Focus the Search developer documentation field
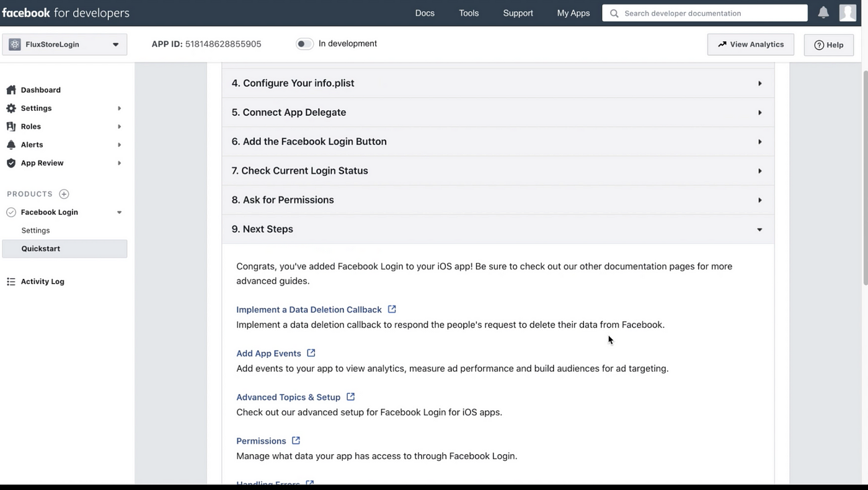Screen dimensions: 868x490 705,13
